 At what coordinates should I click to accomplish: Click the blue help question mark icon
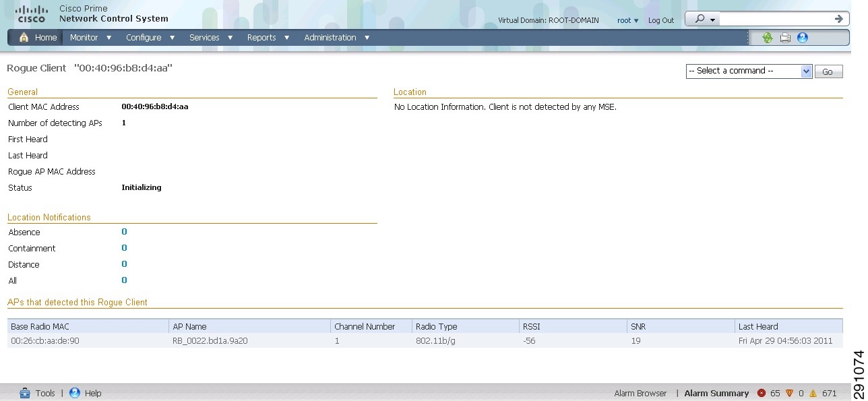pyautogui.click(x=802, y=38)
